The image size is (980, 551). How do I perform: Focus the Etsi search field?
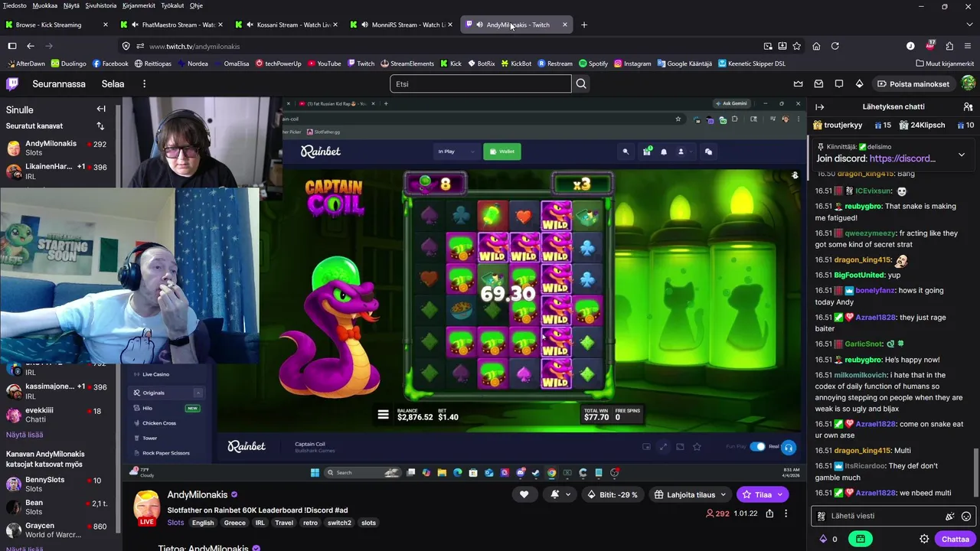point(481,83)
